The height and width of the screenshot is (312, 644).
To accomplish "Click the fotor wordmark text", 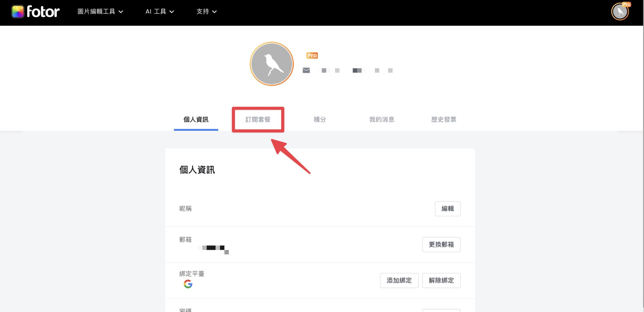I will coord(43,12).
